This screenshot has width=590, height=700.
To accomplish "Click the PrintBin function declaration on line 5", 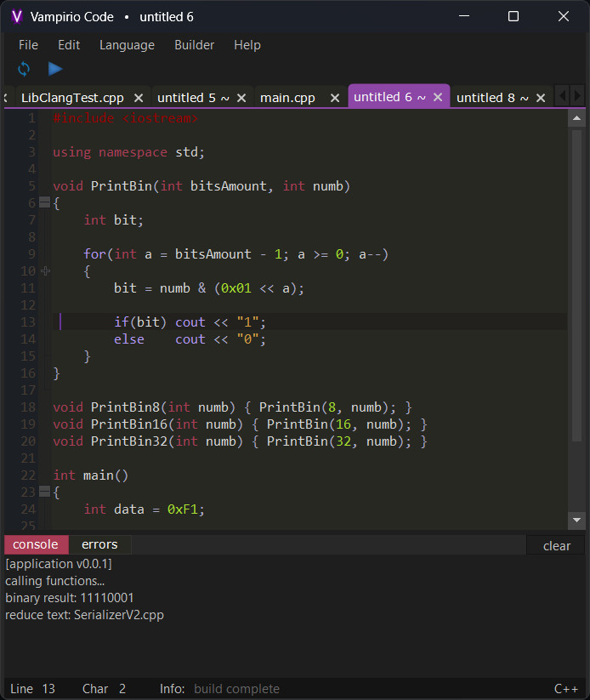I will (201, 186).
